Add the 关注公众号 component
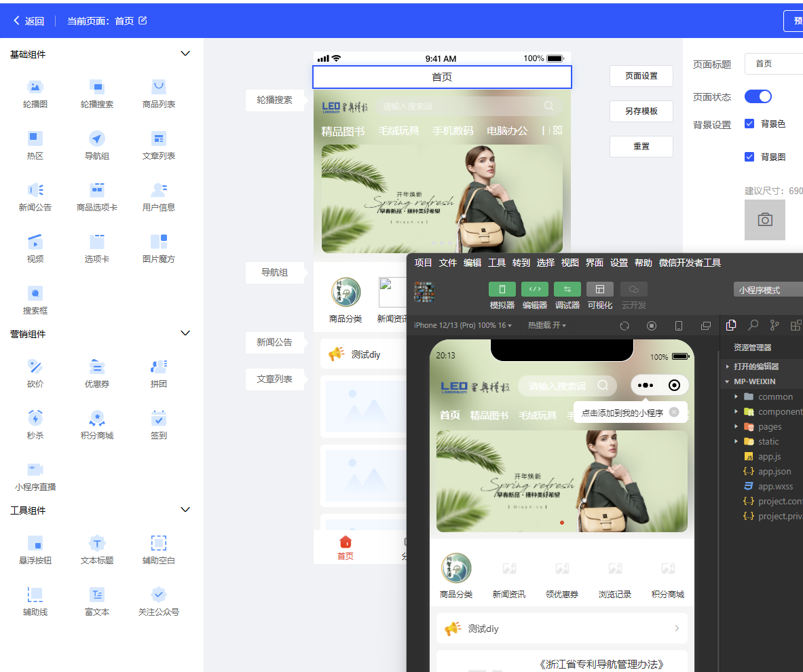 [x=159, y=602]
